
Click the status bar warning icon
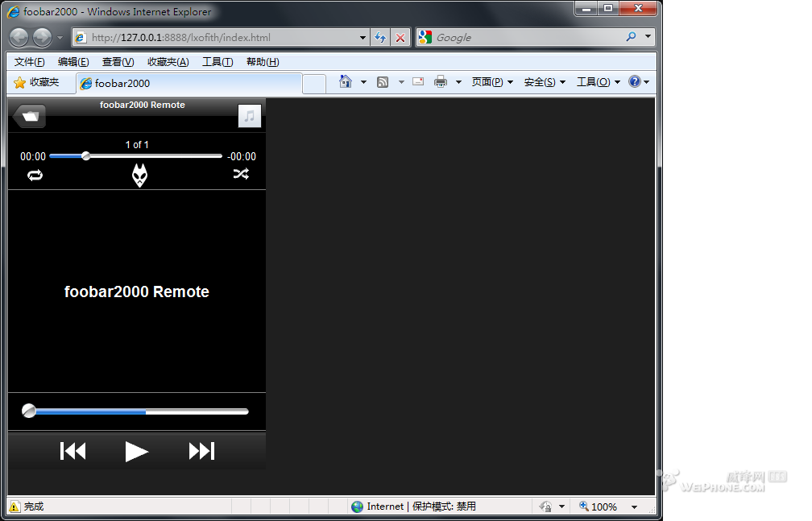[15, 507]
